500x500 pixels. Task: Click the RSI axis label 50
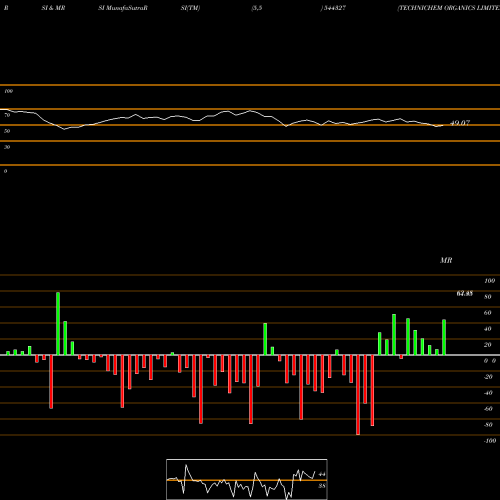coord(7,131)
